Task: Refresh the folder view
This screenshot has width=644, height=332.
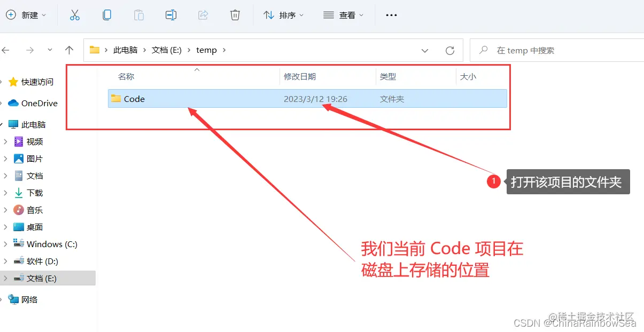Action: (x=451, y=50)
